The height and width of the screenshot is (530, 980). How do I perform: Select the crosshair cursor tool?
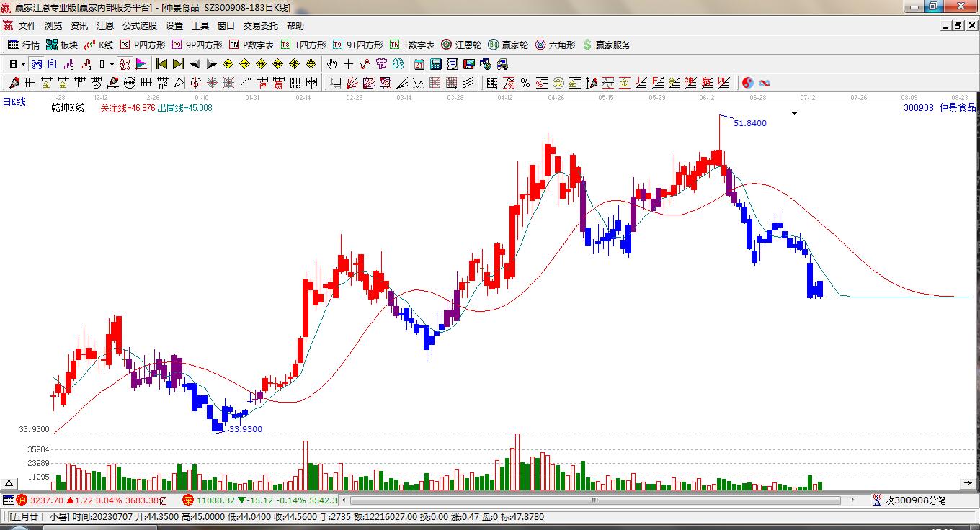349,64
